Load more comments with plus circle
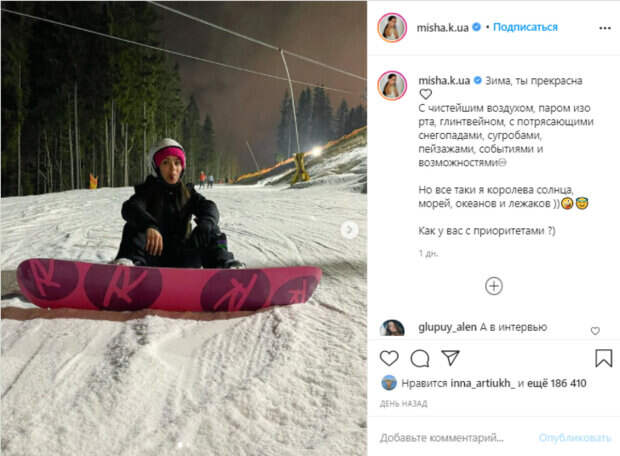The height and width of the screenshot is (456, 620). (493, 286)
